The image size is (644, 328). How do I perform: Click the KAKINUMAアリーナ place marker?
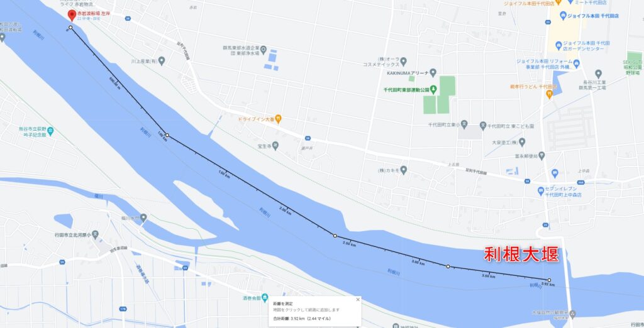pos(433,73)
